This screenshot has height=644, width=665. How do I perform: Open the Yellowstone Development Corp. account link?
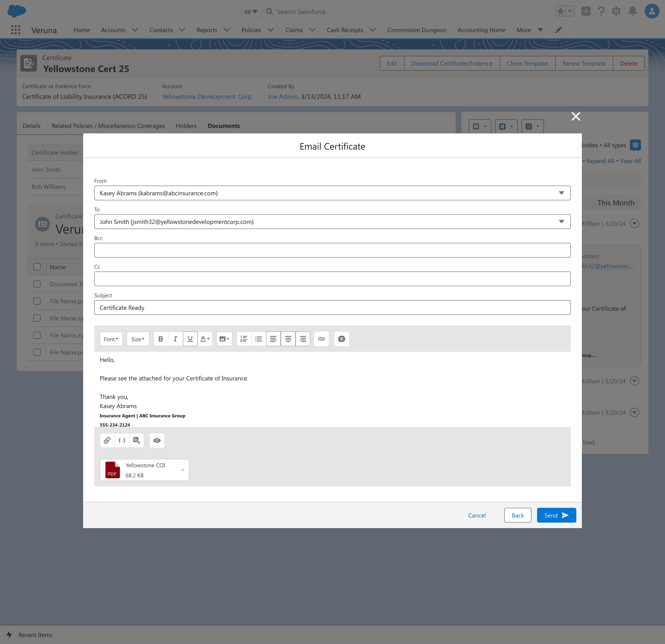[x=207, y=97]
